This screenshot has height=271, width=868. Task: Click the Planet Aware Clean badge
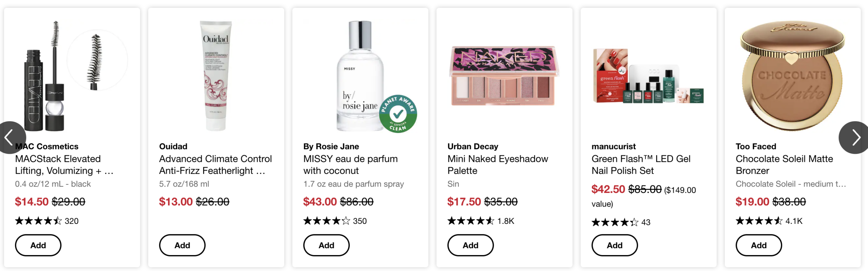[x=398, y=114]
